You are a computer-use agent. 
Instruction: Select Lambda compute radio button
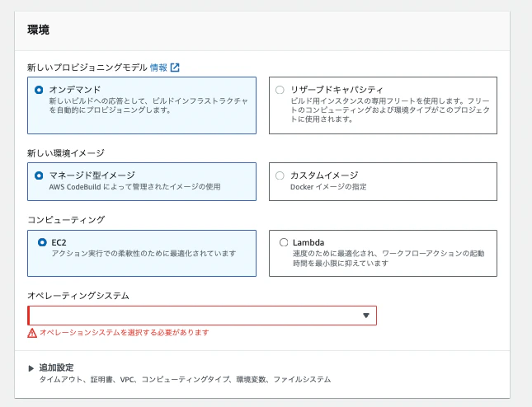pos(284,243)
